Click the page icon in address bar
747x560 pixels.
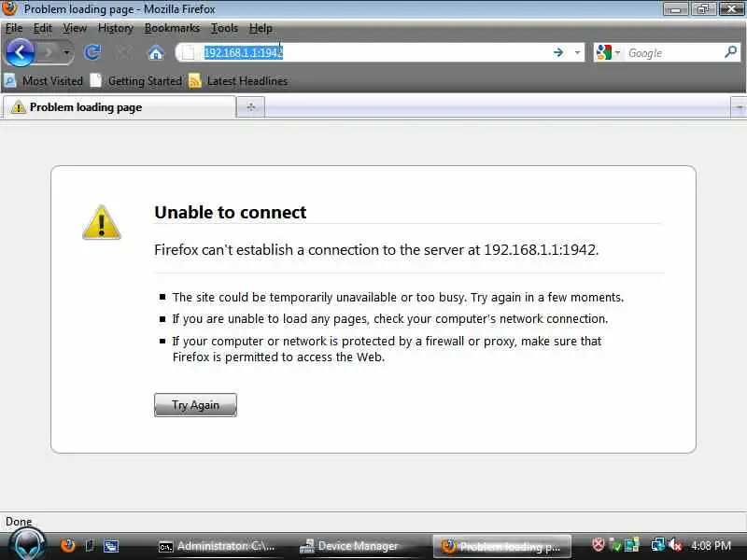pyautogui.click(x=189, y=52)
